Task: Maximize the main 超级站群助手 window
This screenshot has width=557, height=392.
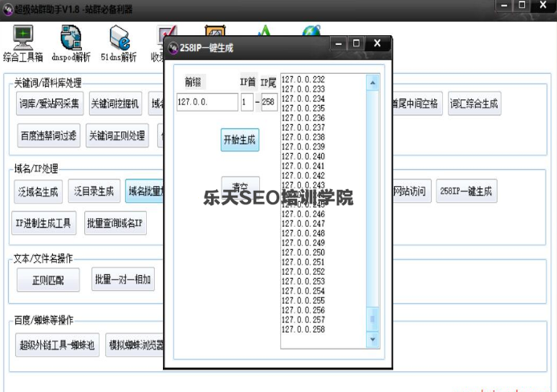Action: coord(522,5)
